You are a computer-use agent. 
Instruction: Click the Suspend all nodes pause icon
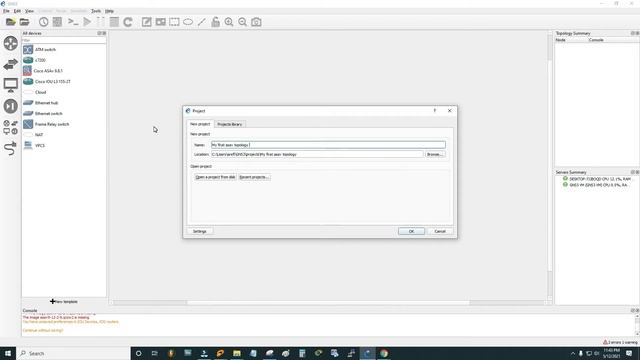pos(100,22)
